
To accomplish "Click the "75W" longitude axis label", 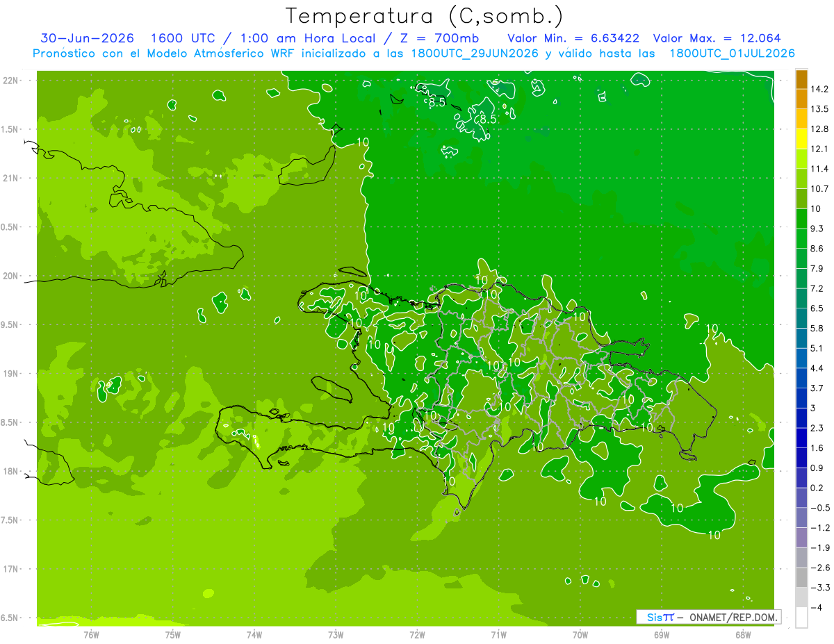I will point(172,634).
